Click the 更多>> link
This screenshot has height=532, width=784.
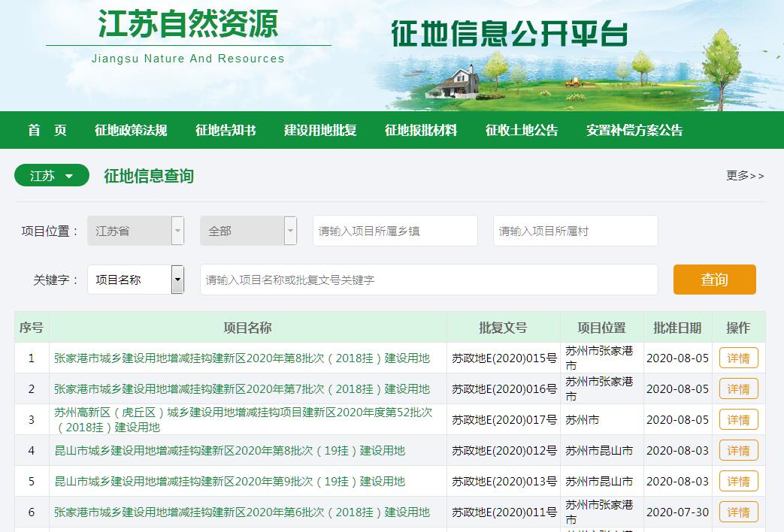(x=744, y=176)
